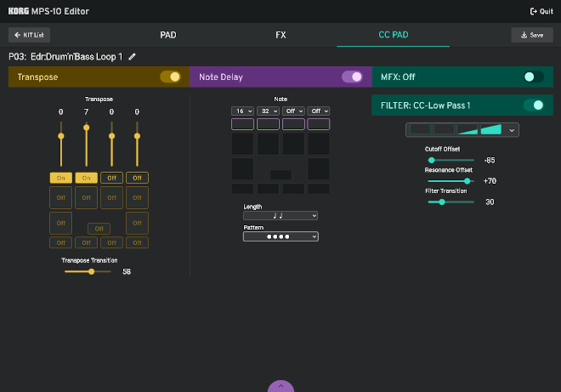
Task: Click the KORG logo in the header
Action: [x=20, y=11]
